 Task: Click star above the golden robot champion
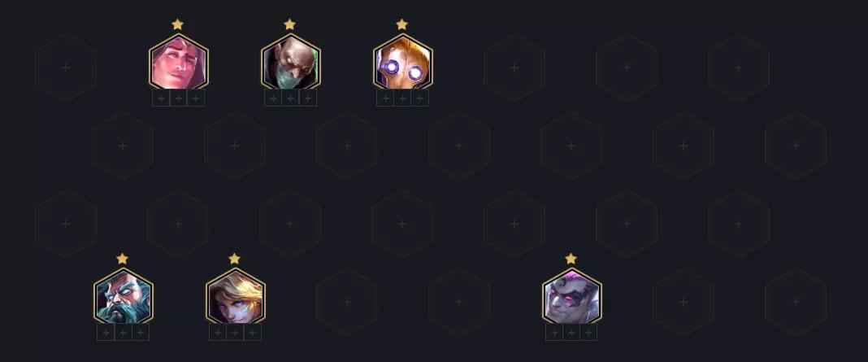tap(401, 24)
